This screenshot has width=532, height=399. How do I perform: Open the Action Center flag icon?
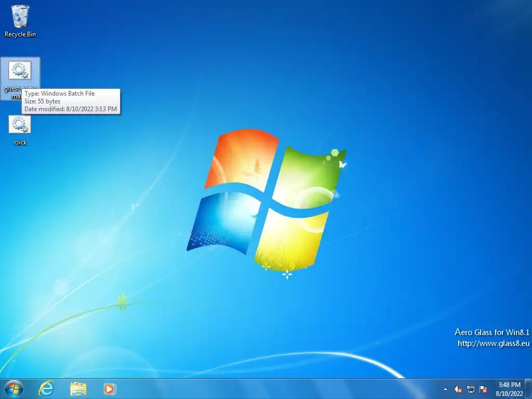[483, 389]
